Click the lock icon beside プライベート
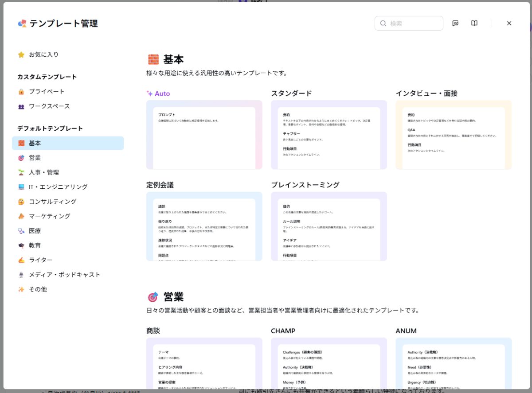Screen dimensions: 532x393 pyautogui.click(x=21, y=92)
